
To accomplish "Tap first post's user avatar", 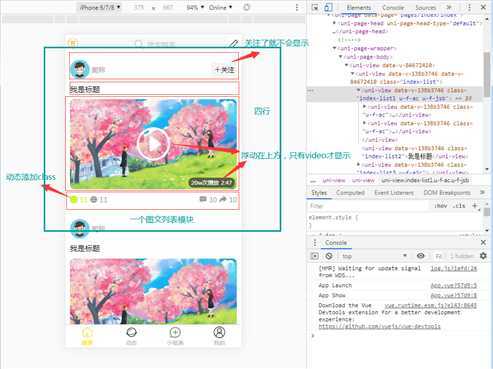I will click(x=80, y=70).
